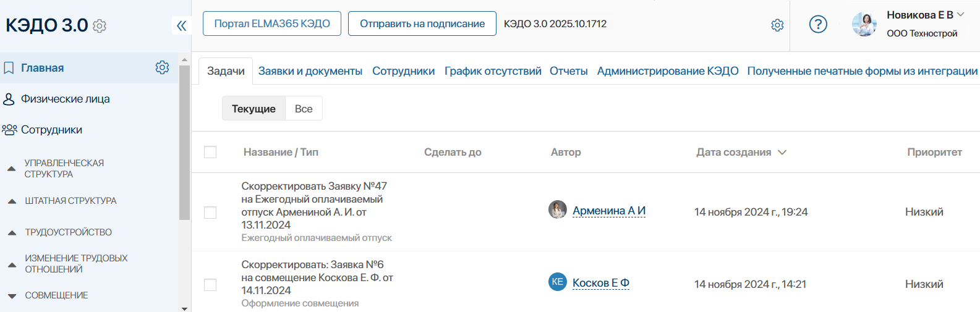Image resolution: width=980 pixels, height=312 pixels.
Task: Click Отправить на подписание button
Action: pyautogui.click(x=422, y=23)
